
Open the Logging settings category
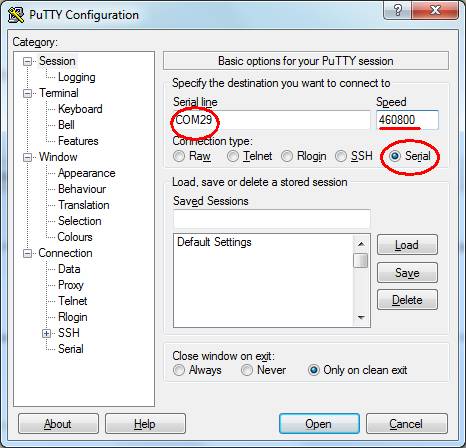77,77
